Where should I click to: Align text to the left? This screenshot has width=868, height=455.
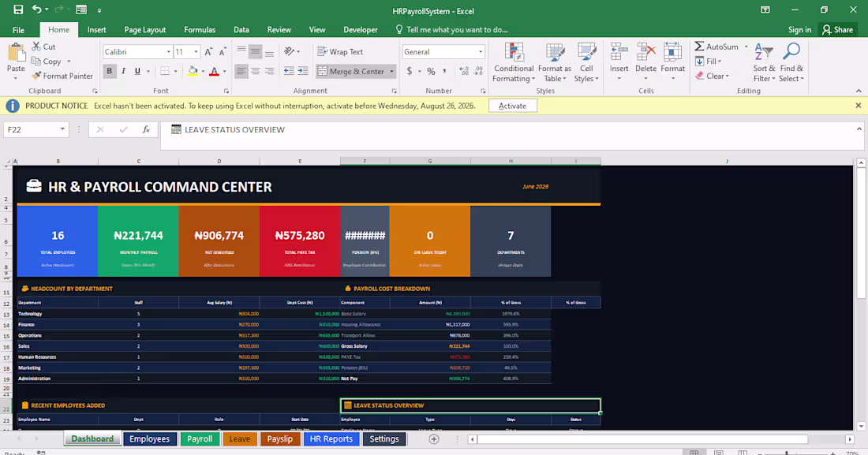point(241,71)
